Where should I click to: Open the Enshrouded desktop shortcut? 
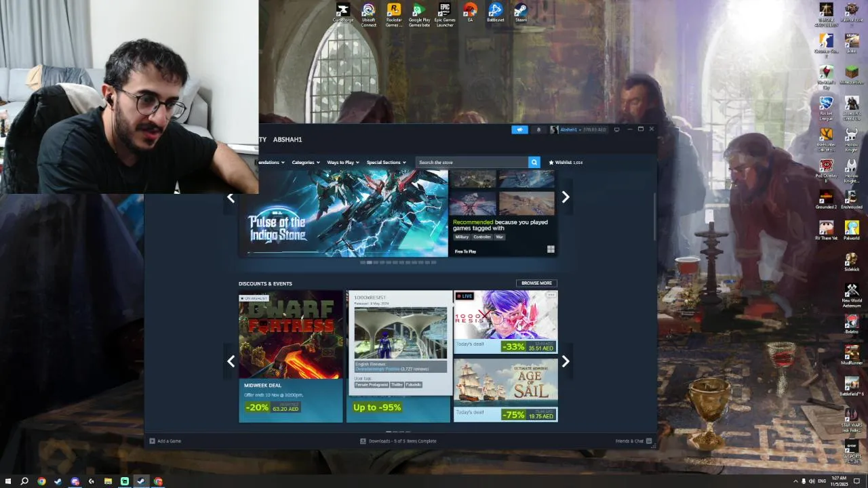(852, 199)
